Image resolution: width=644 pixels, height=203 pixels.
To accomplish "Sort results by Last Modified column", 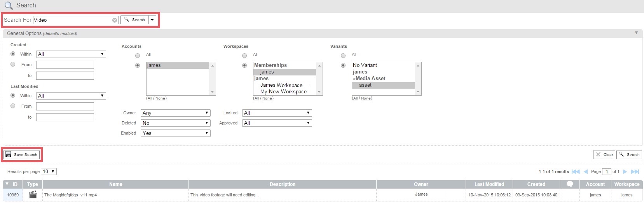I will (x=489, y=184).
